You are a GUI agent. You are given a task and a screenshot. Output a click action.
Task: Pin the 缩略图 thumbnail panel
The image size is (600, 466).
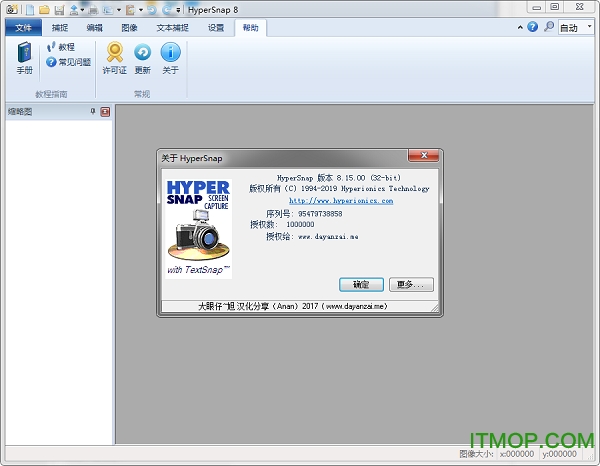point(92,111)
